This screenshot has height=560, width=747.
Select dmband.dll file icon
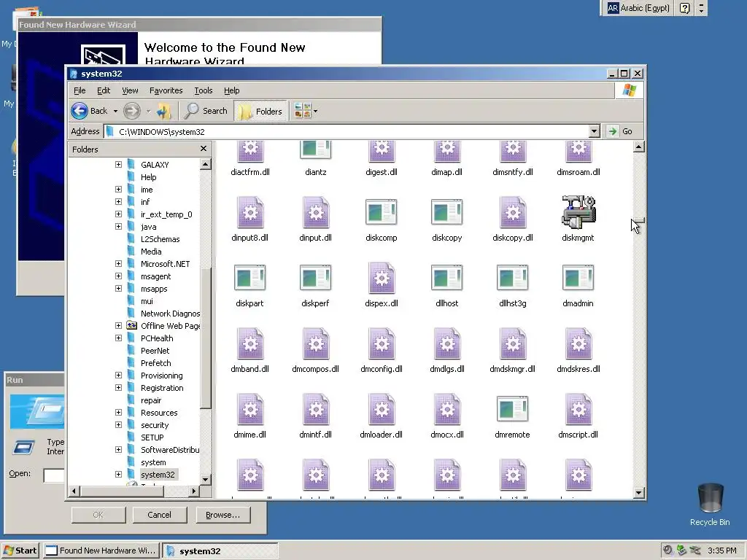pos(249,343)
